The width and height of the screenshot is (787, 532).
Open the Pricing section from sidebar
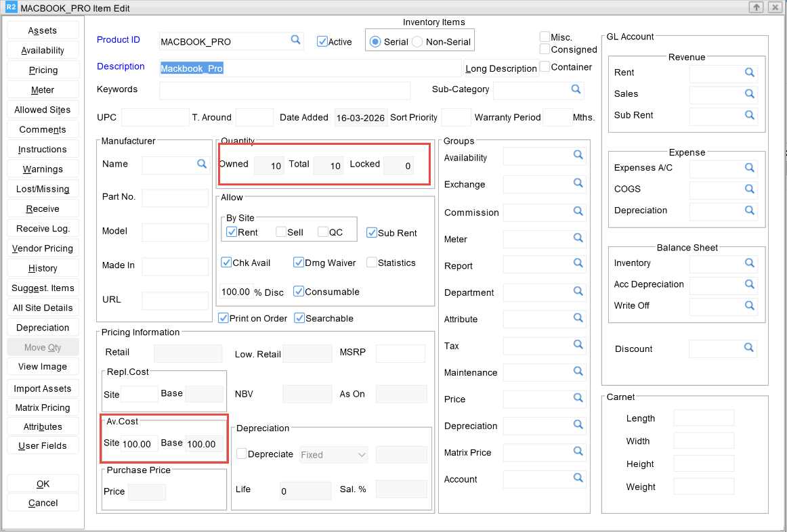coord(43,70)
